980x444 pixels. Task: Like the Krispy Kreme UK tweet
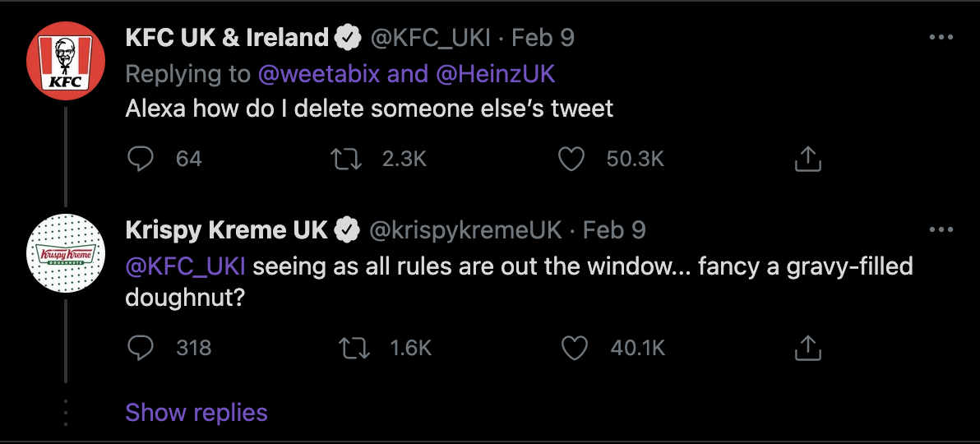575,347
